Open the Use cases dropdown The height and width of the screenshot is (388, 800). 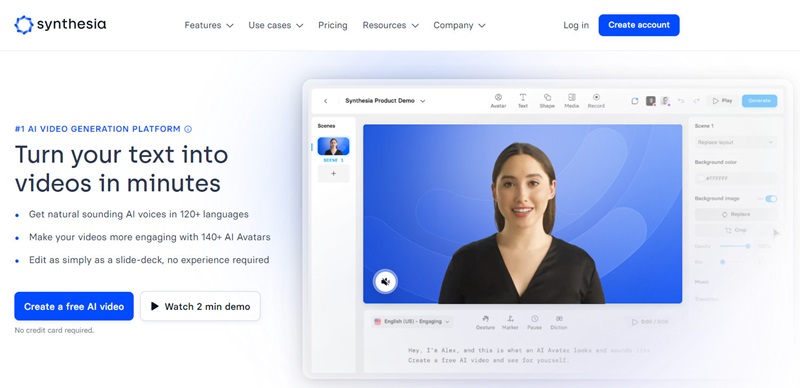[276, 25]
